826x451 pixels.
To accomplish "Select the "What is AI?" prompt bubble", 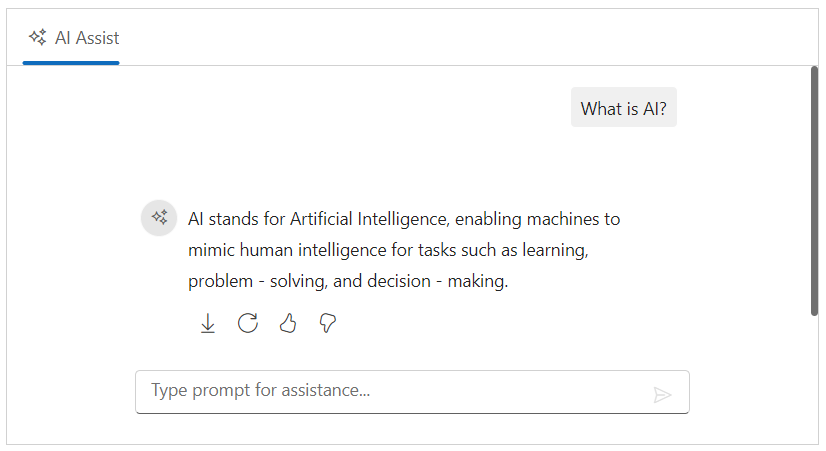I will pos(623,108).
